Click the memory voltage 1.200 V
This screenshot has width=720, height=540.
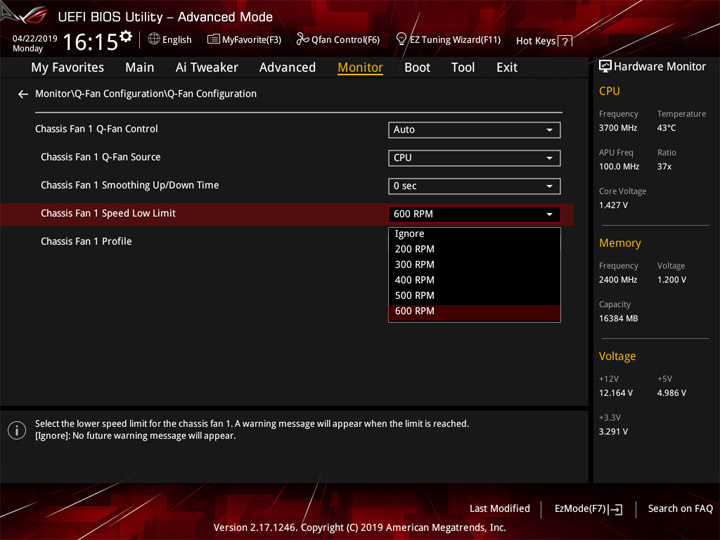click(671, 280)
